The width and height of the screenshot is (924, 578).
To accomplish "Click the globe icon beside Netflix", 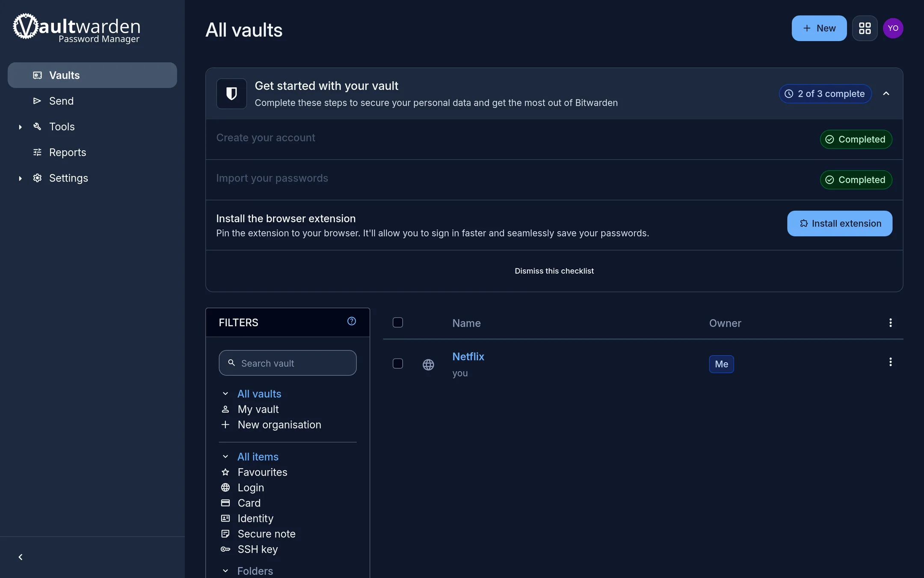I will pos(428,364).
